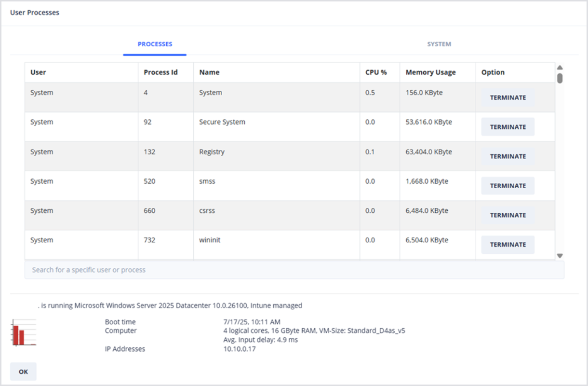Image resolution: width=588 pixels, height=386 pixels.
Task: Click the Name column header
Action: [x=209, y=72]
